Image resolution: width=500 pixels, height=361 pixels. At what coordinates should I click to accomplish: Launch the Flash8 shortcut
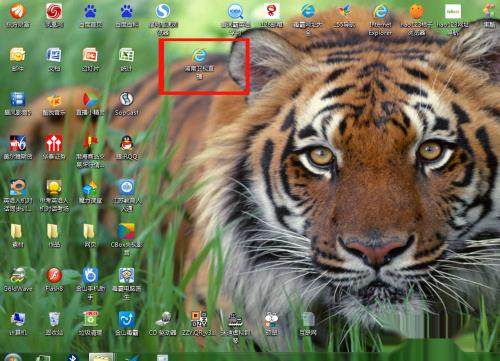click(54, 275)
